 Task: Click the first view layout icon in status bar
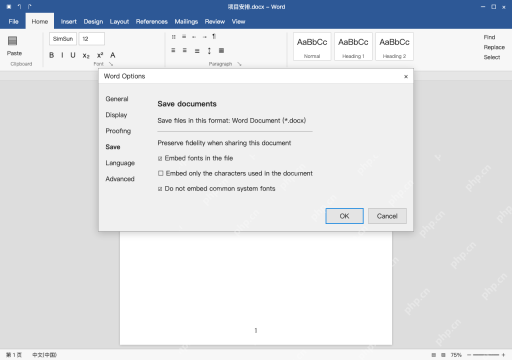coord(434,355)
